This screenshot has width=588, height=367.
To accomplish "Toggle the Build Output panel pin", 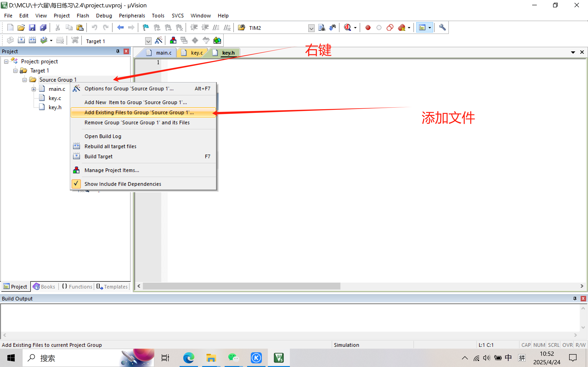I will coord(575,299).
